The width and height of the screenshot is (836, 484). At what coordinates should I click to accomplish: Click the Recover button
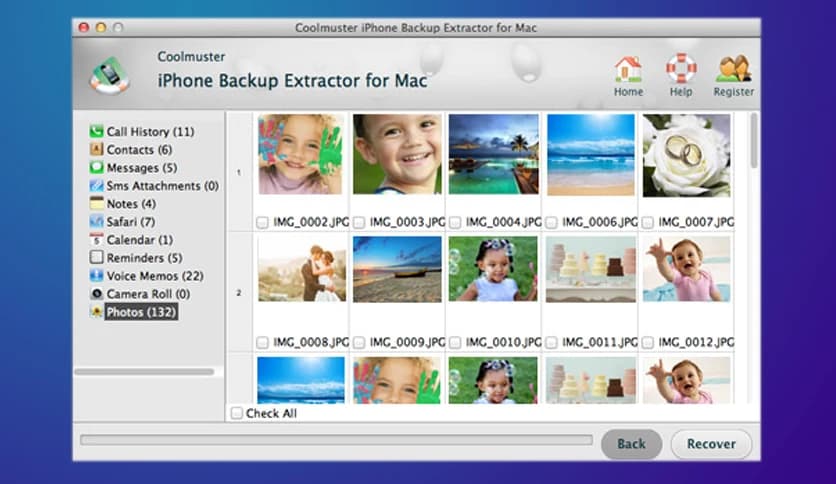click(x=711, y=443)
